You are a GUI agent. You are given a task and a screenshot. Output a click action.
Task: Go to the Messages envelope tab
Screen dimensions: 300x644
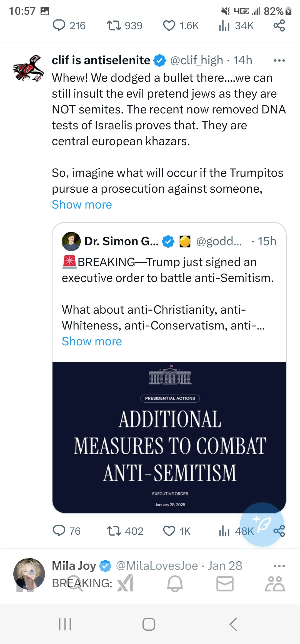click(x=225, y=583)
